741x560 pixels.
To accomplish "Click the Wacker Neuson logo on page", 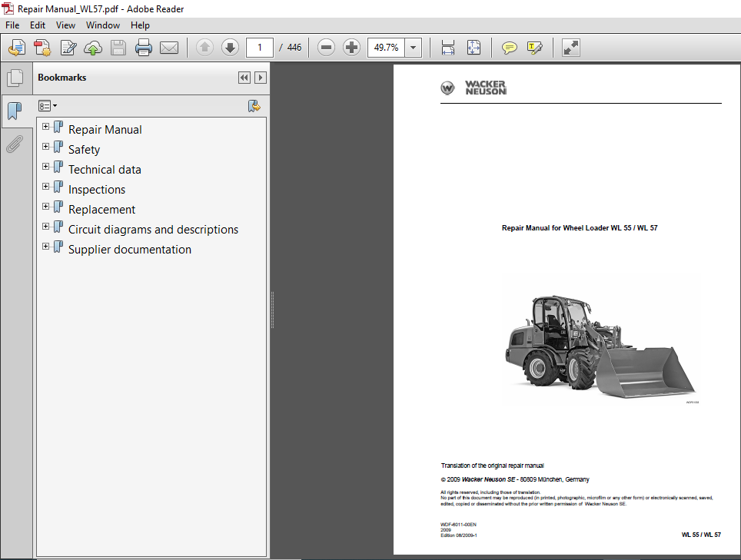I will coord(474,88).
